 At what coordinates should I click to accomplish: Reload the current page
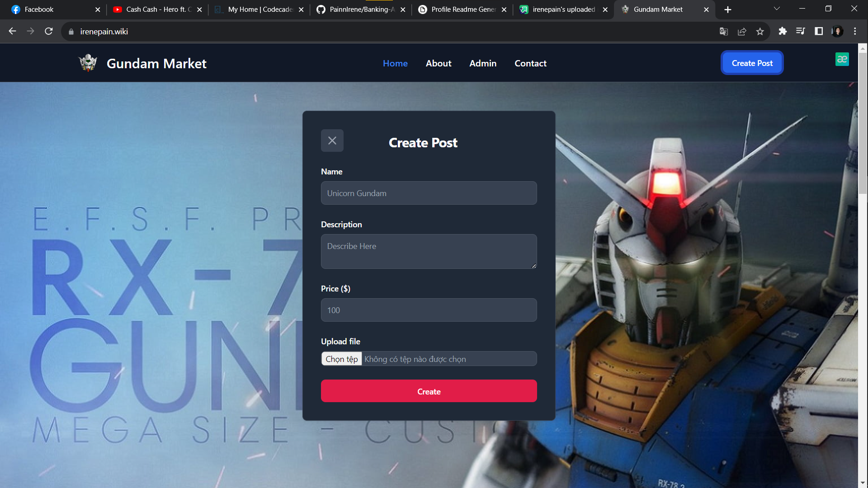click(x=49, y=31)
